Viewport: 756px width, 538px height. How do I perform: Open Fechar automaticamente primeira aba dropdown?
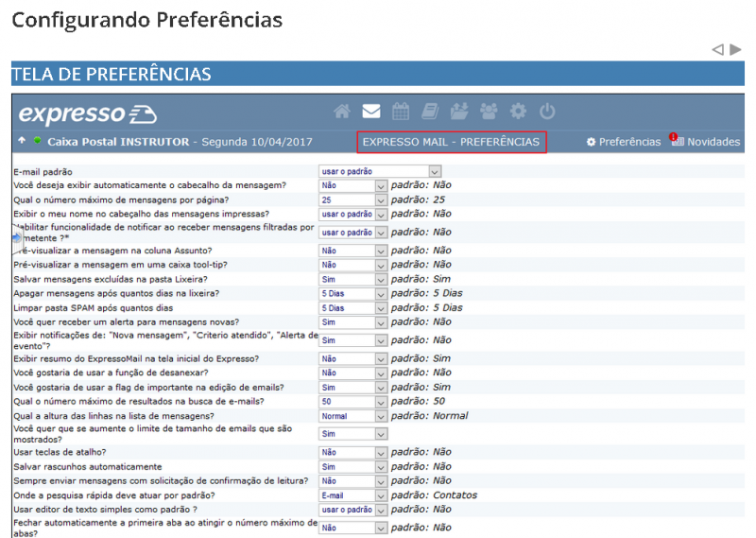point(352,528)
